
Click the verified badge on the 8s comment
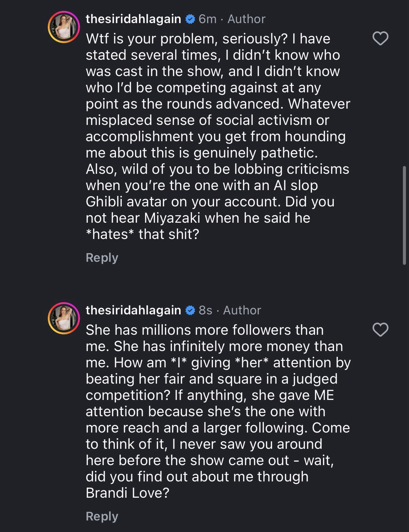(x=190, y=310)
